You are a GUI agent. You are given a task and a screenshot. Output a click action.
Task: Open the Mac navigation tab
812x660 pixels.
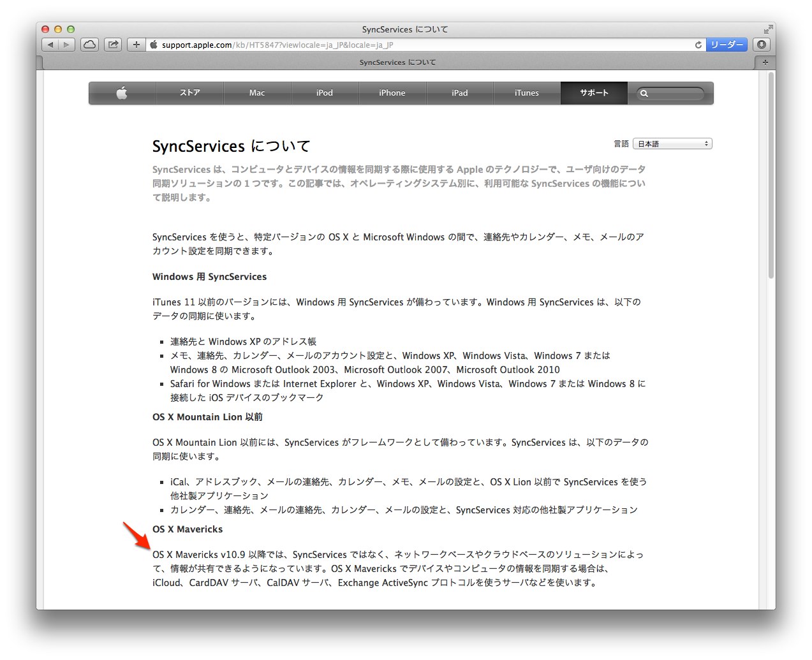point(257,93)
